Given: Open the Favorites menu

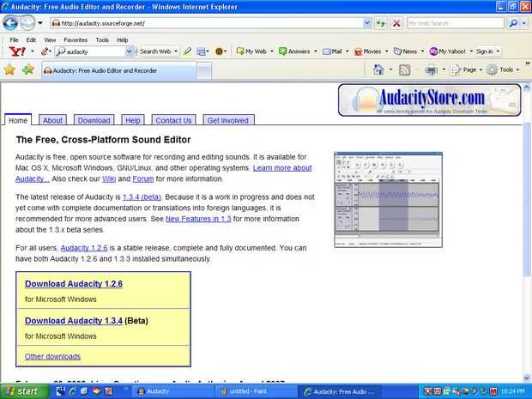Looking at the screenshot, I should point(76,39).
